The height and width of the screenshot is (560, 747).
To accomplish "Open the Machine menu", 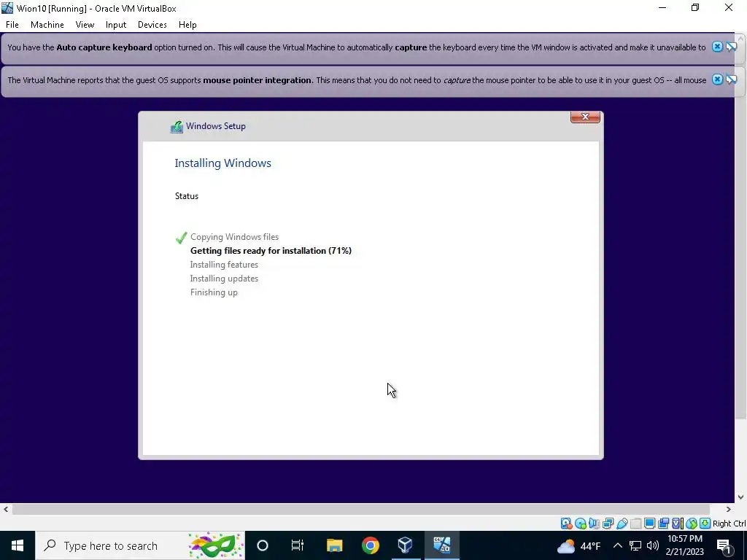I will tap(47, 25).
